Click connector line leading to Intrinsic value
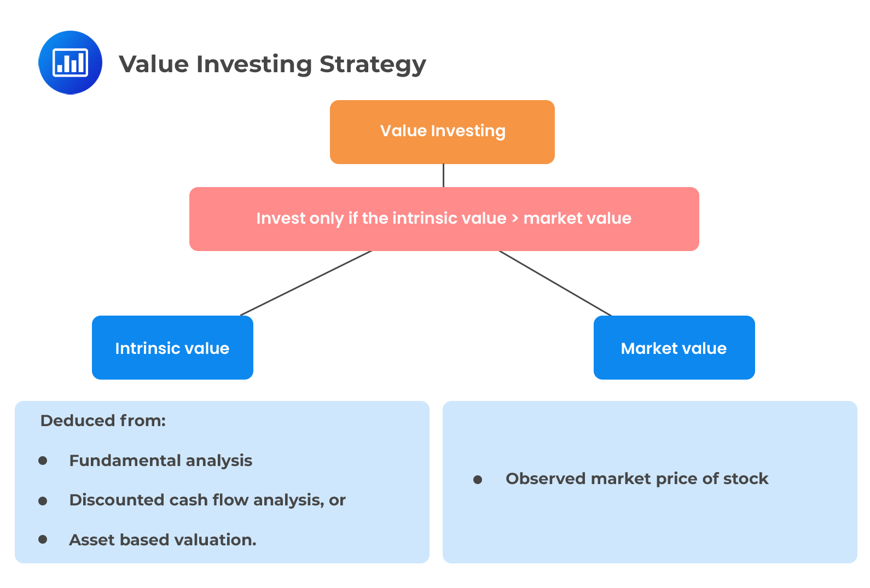 click(306, 283)
